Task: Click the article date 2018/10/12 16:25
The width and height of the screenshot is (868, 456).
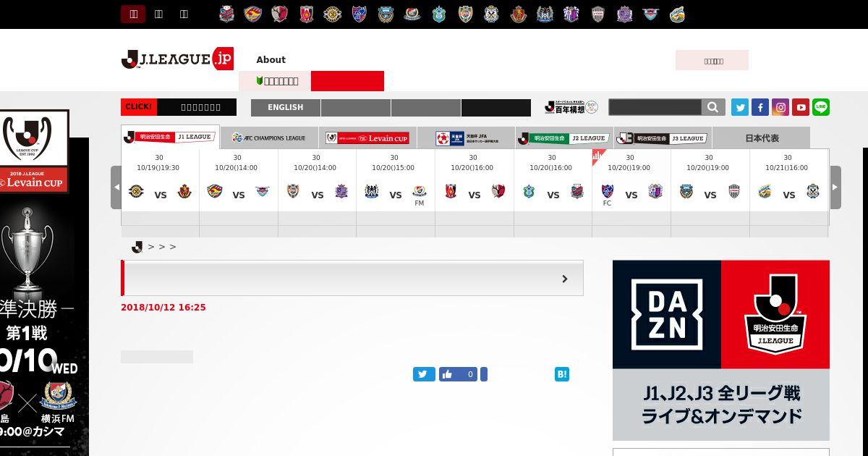Action: click(163, 308)
